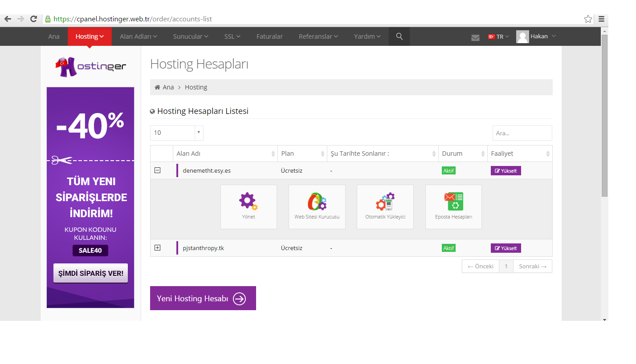Click the browser forward arrow

(x=20, y=19)
